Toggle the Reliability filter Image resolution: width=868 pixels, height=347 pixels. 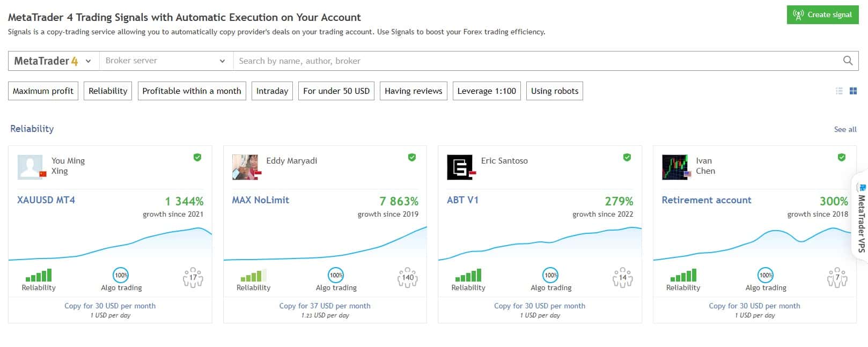coord(108,91)
